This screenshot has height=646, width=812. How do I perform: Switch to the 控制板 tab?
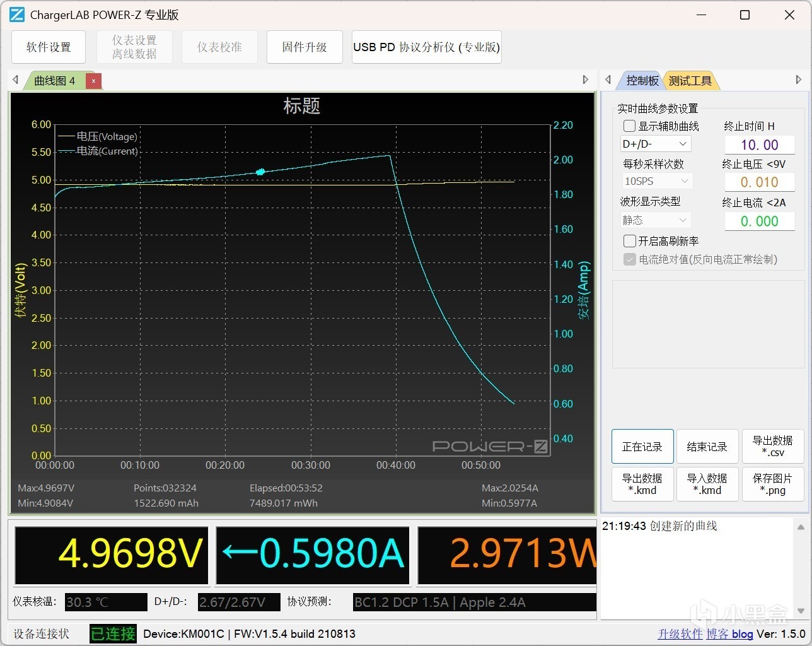pos(642,81)
